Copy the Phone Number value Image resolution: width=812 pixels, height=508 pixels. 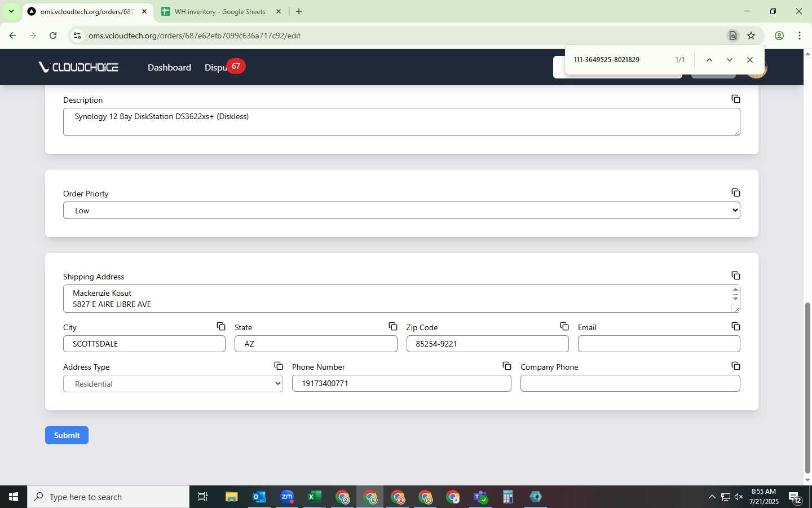click(x=506, y=366)
